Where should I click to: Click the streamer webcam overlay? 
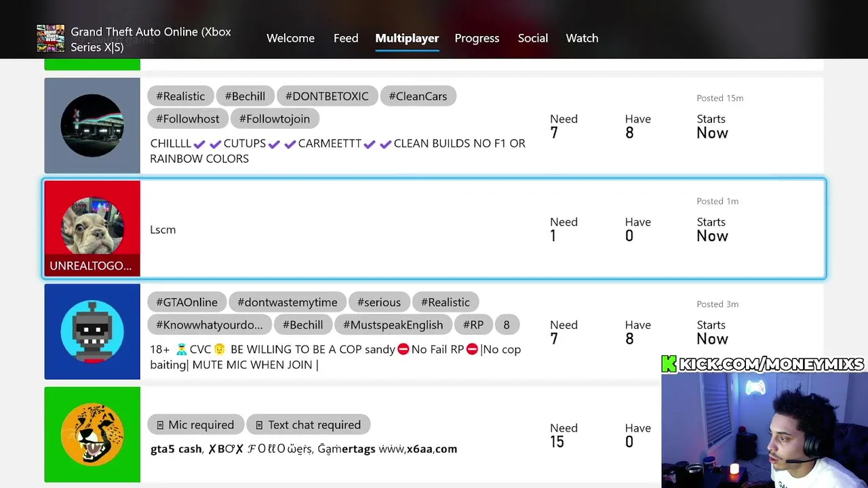[x=764, y=430]
